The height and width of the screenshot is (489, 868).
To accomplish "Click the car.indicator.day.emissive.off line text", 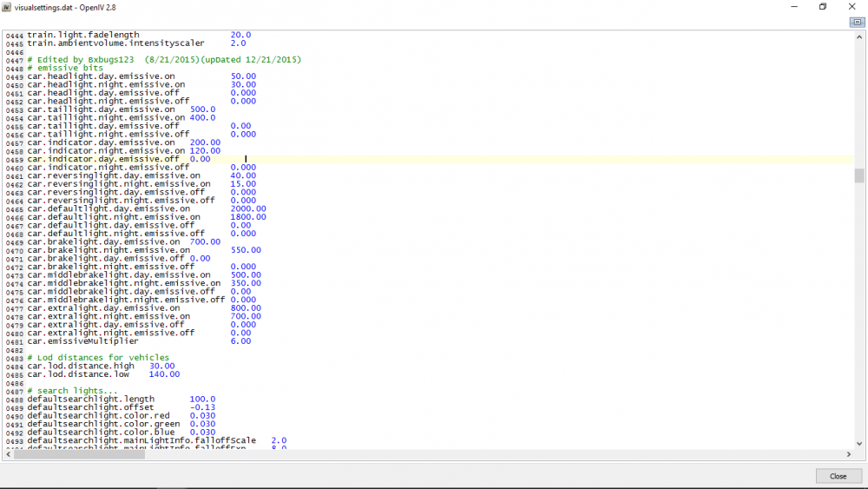I will click(103, 159).
